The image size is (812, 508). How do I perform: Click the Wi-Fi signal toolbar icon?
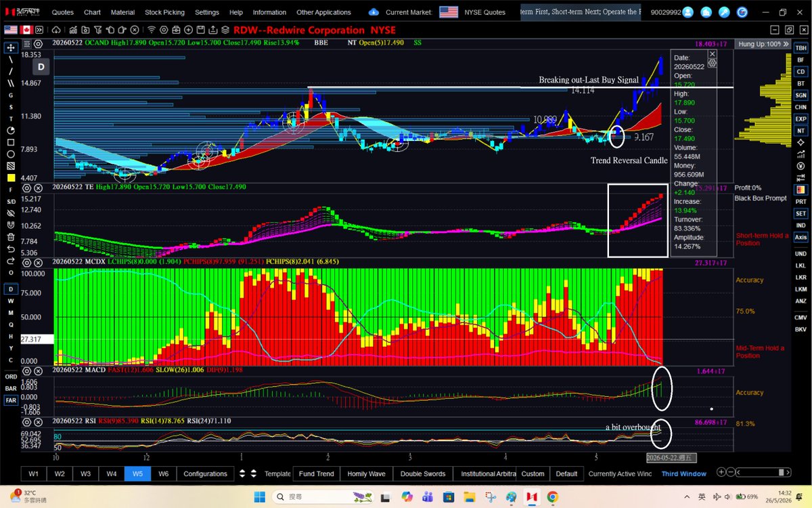[152, 30]
